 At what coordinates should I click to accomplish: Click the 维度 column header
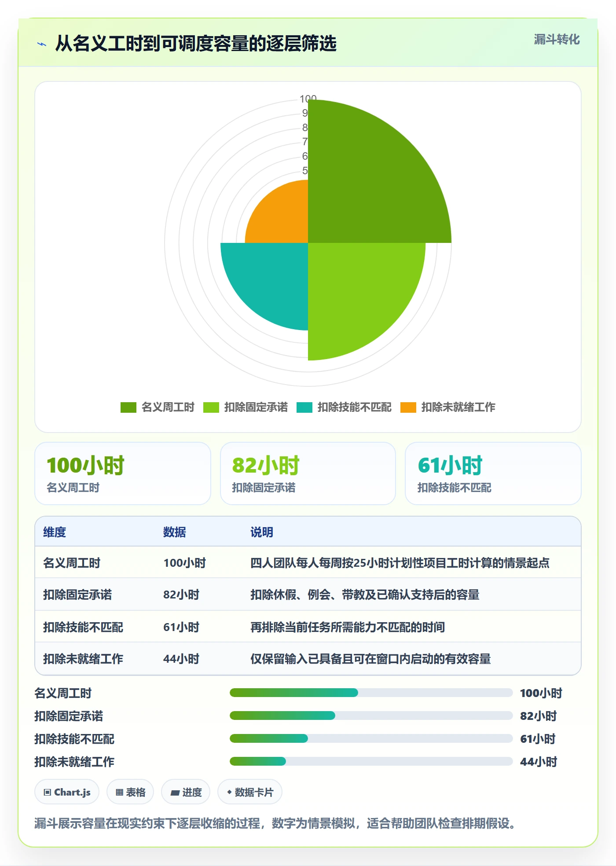click(55, 532)
